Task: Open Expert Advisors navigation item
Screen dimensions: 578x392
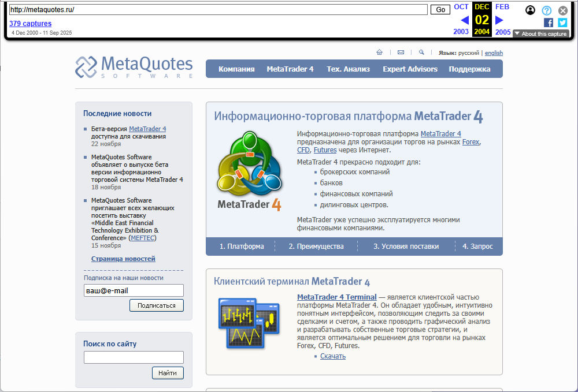Action: [410, 69]
